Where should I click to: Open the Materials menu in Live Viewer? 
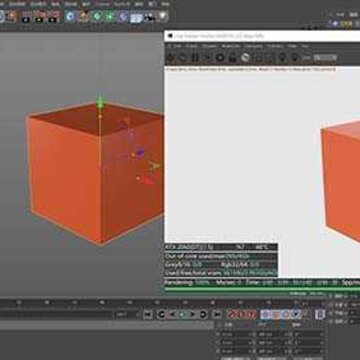pos(231,46)
